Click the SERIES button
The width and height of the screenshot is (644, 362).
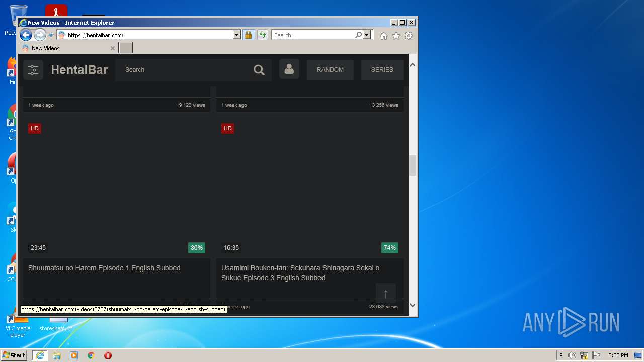pyautogui.click(x=382, y=70)
